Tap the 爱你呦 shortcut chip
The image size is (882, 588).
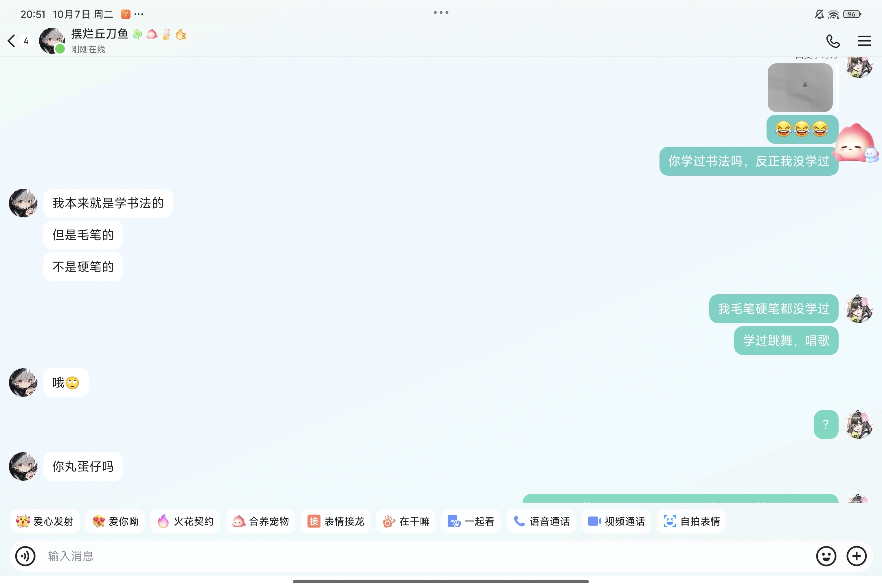(x=115, y=521)
